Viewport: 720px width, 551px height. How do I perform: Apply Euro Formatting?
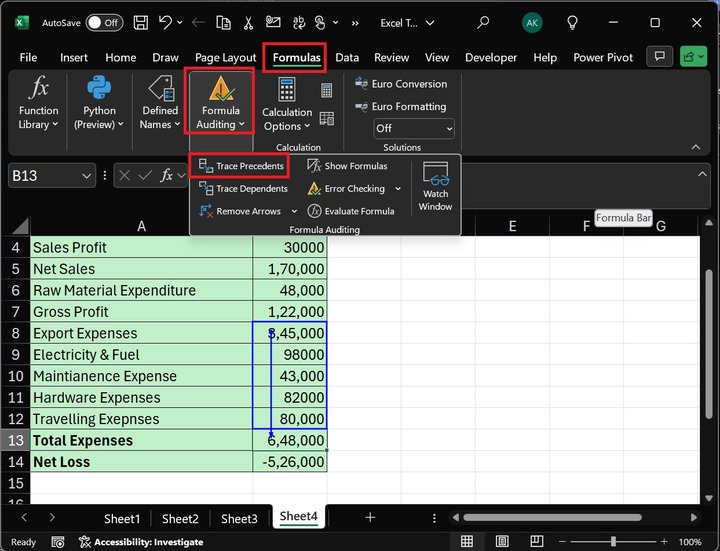[x=400, y=106]
